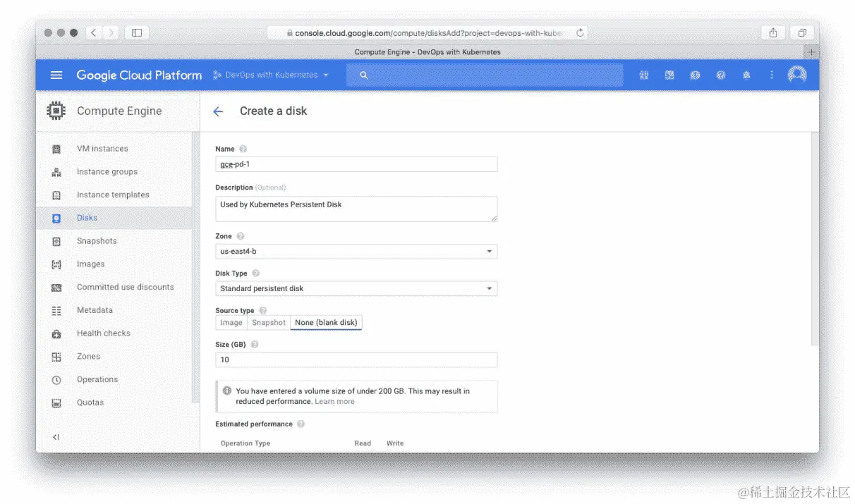Click the search magnifier icon

364,75
